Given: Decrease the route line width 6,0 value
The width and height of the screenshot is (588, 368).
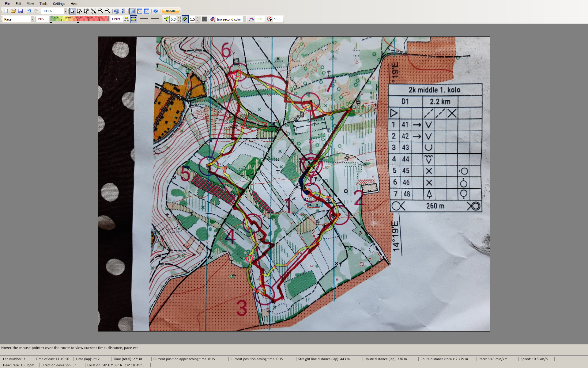Looking at the screenshot, I should (179, 21).
